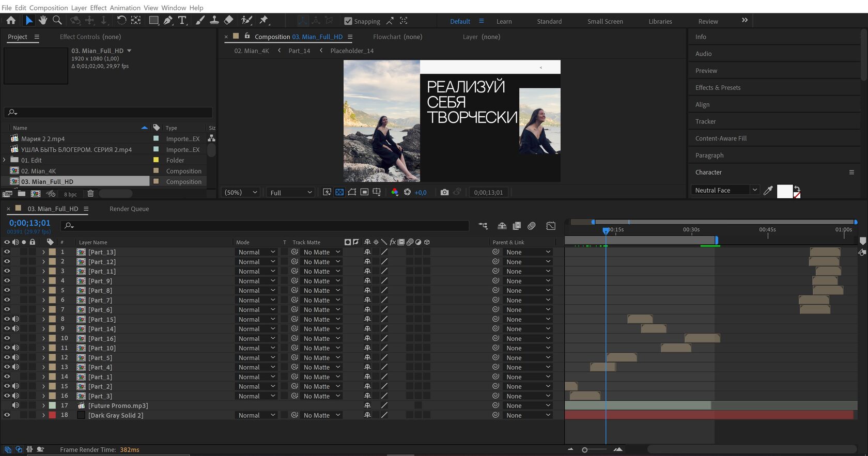The height and width of the screenshot is (456, 868).
Task: Click the trash icon in Project panel
Action: [90, 194]
